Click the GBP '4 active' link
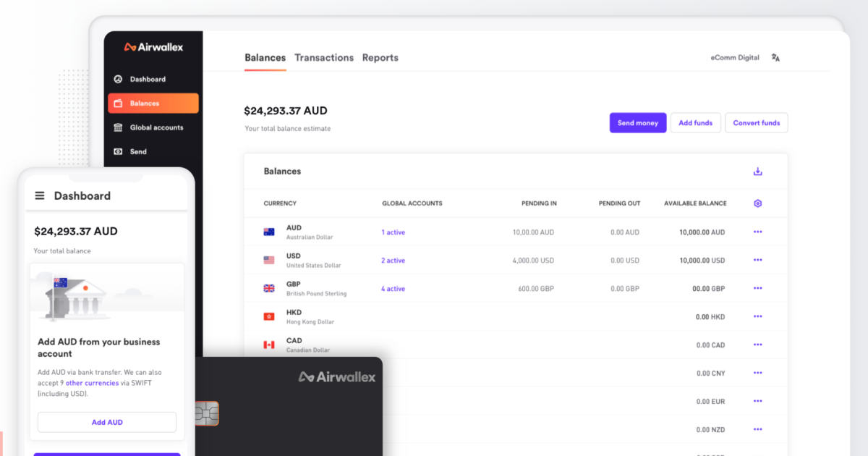This screenshot has height=456, width=868. click(x=393, y=289)
